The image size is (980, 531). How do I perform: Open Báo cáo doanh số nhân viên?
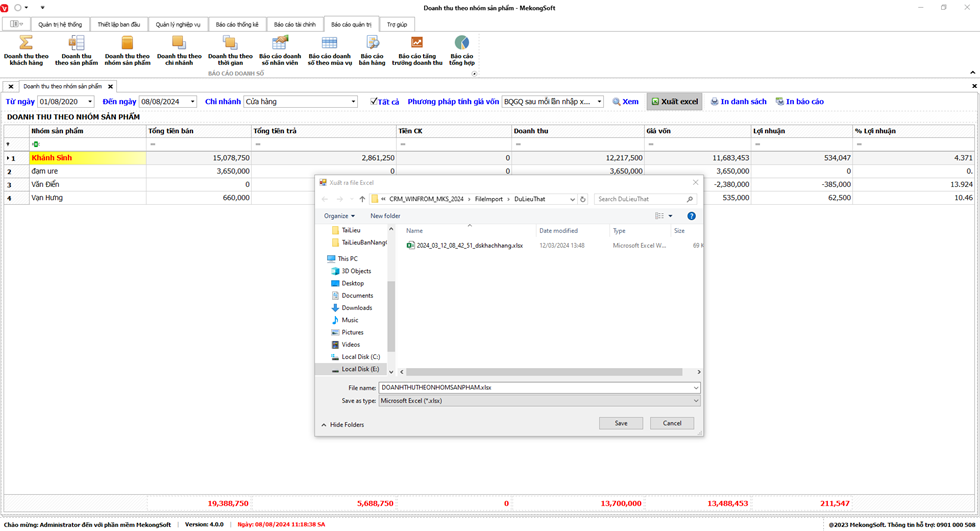pos(280,50)
